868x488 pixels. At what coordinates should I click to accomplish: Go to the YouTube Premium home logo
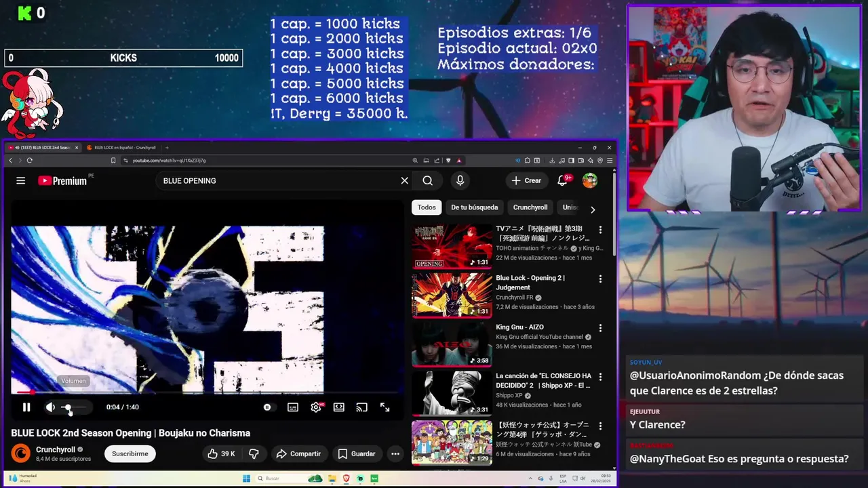pyautogui.click(x=62, y=180)
